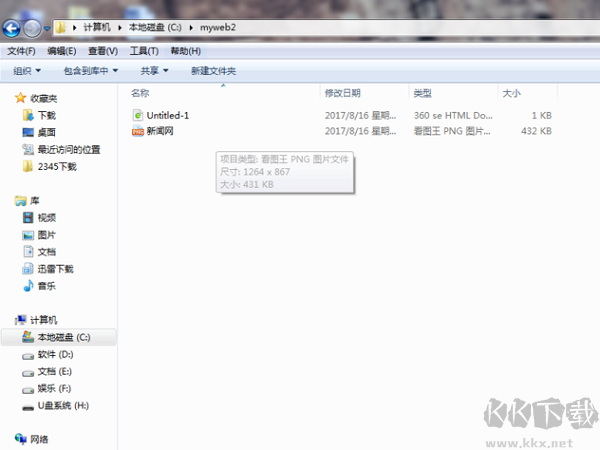600x450 pixels.
Task: Open the 查看(V) menu
Action: [x=103, y=51]
